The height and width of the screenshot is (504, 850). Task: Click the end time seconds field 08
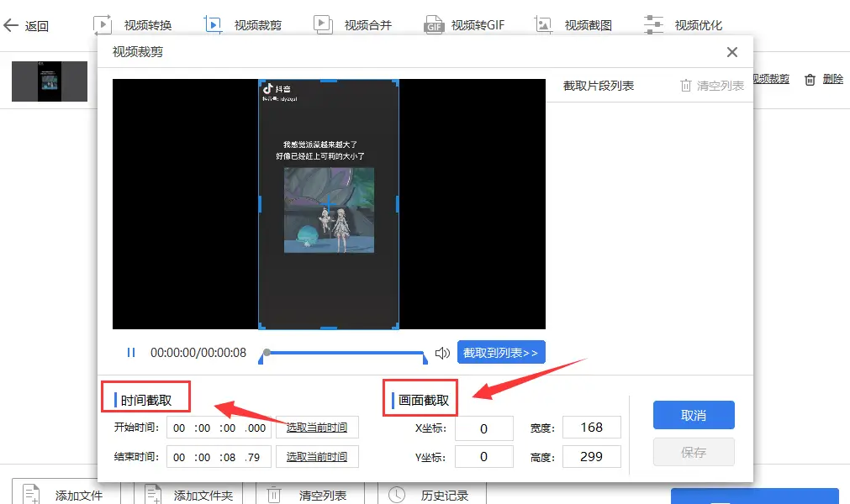coord(229,457)
